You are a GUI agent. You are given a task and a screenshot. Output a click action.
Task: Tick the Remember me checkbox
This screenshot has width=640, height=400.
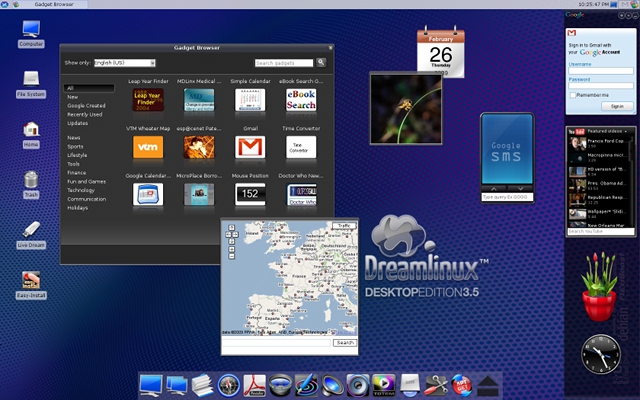pos(573,95)
